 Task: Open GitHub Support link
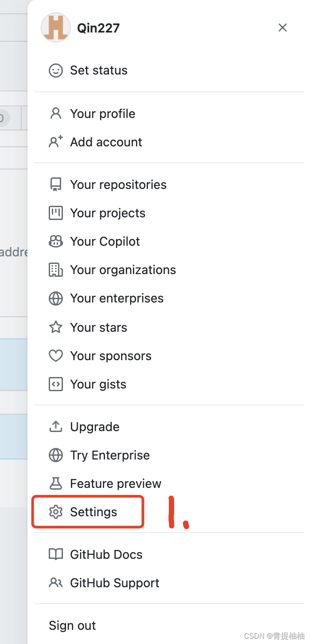(114, 583)
